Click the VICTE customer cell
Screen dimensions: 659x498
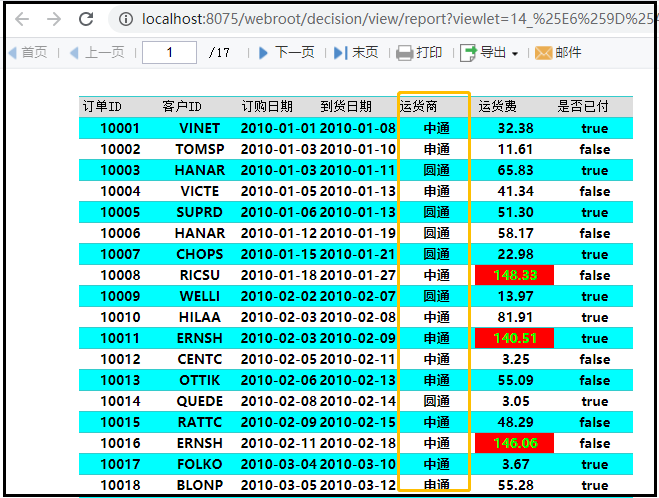tap(200, 191)
